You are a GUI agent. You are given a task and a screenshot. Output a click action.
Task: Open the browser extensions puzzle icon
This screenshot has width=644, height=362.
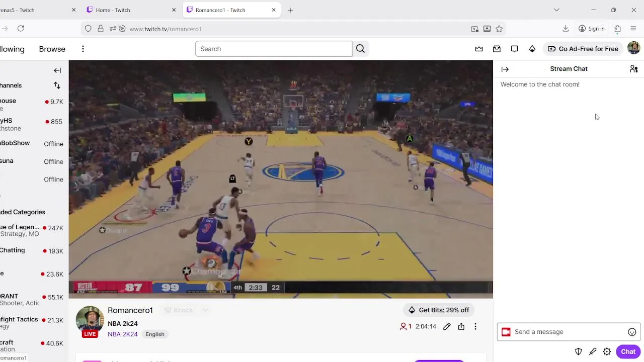click(x=617, y=29)
